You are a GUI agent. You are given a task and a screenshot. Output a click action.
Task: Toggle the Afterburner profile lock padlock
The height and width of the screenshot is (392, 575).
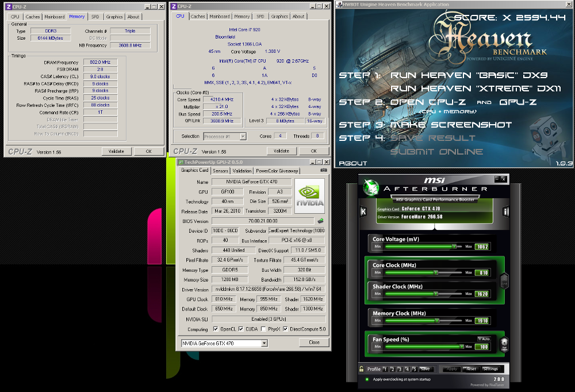[362, 369]
